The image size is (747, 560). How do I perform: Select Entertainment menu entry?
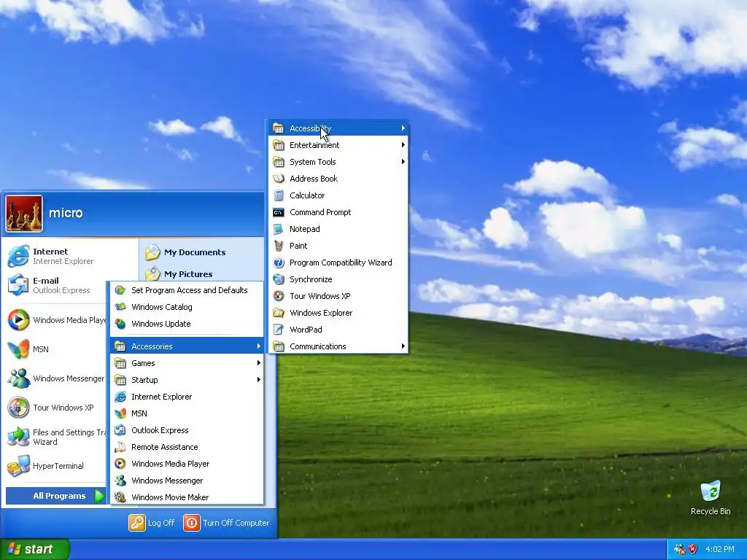[x=338, y=145]
